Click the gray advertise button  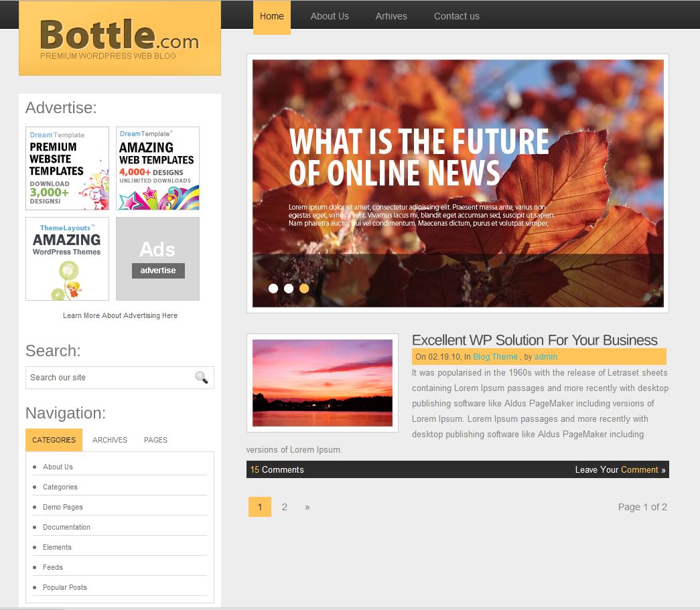pyautogui.click(x=158, y=271)
